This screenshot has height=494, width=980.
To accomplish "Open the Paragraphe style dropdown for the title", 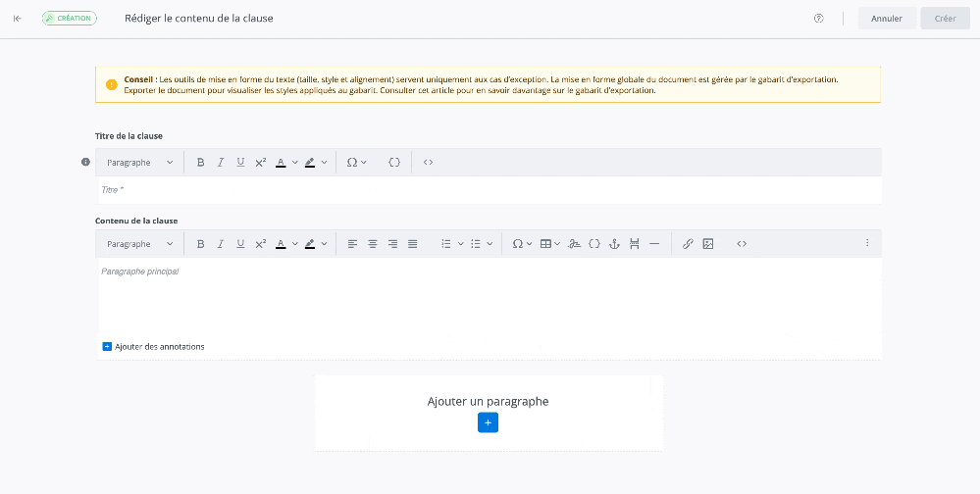I will coord(140,163).
